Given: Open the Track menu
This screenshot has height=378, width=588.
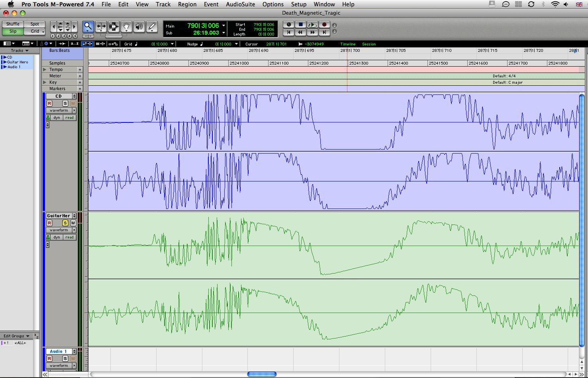Looking at the screenshot, I should [x=163, y=4].
